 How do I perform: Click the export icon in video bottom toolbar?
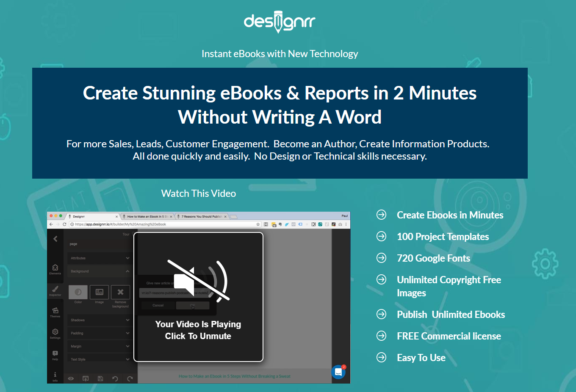point(86,378)
